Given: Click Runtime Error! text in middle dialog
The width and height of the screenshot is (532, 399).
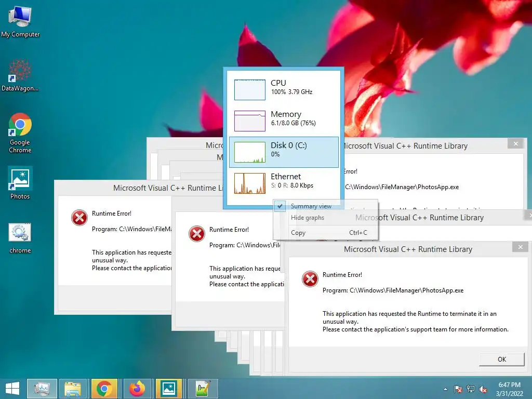Looking at the screenshot, I should (229, 230).
